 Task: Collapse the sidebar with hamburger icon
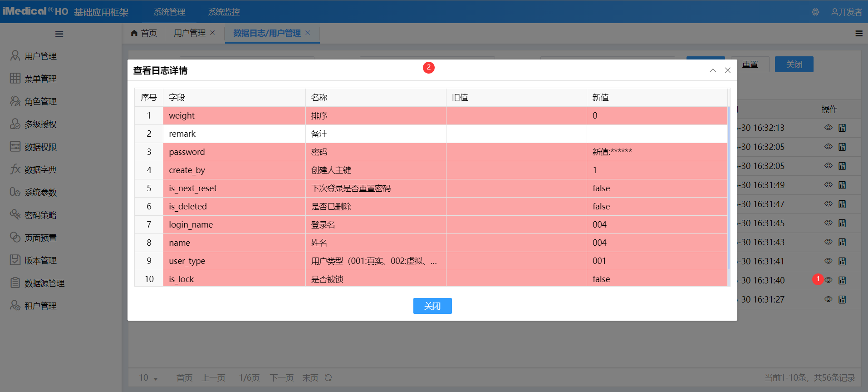point(59,34)
